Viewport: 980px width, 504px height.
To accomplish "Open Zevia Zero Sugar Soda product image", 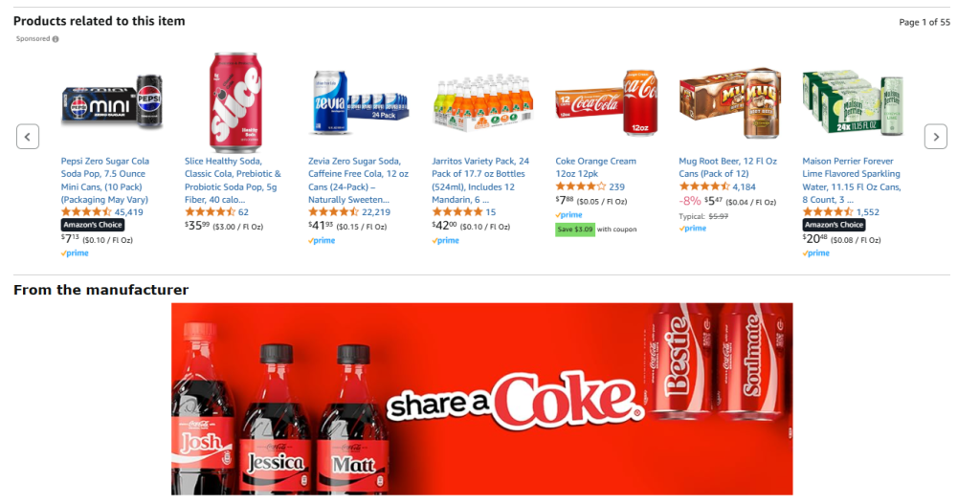I will tap(360, 102).
